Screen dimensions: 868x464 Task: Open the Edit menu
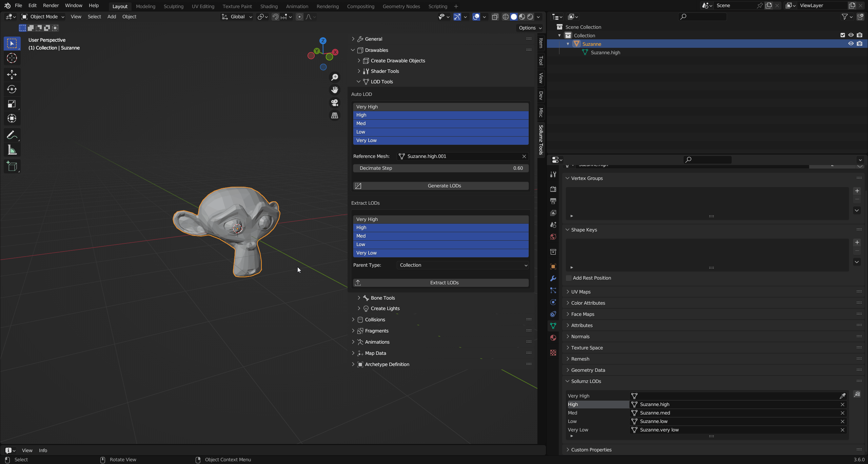(x=33, y=6)
